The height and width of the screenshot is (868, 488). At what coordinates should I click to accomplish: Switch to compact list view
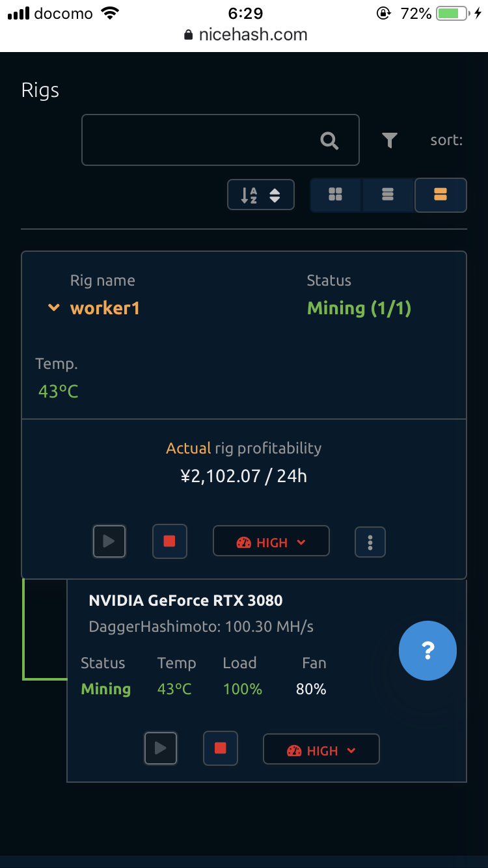pos(388,195)
